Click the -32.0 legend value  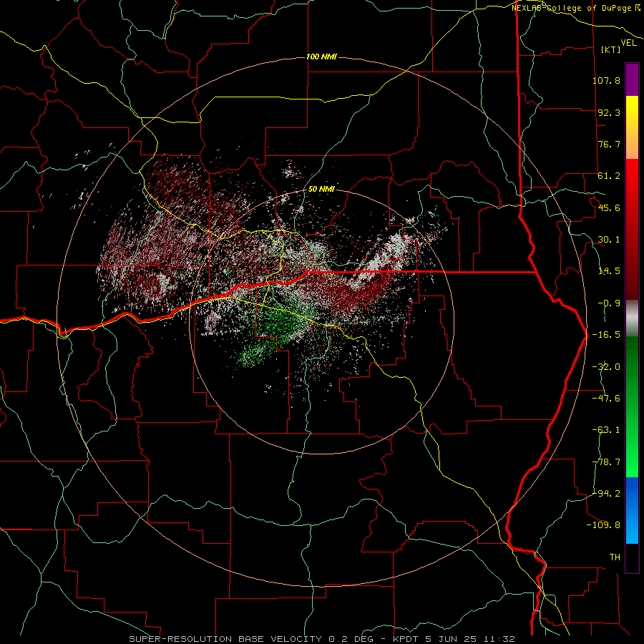[606, 367]
